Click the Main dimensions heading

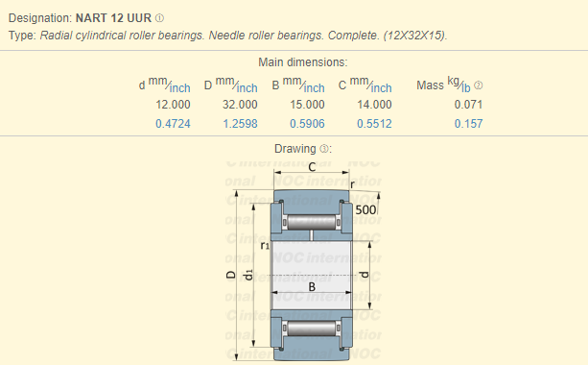coord(303,62)
